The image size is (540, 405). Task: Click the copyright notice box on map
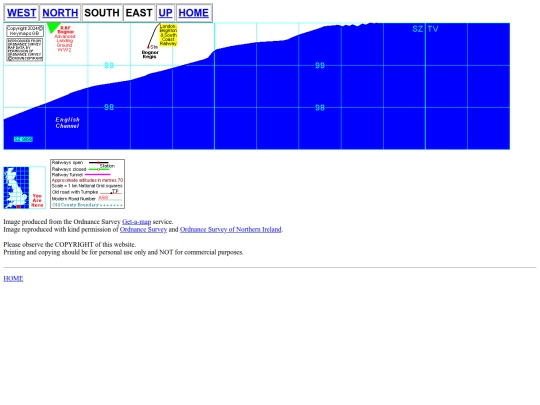[x=25, y=31]
